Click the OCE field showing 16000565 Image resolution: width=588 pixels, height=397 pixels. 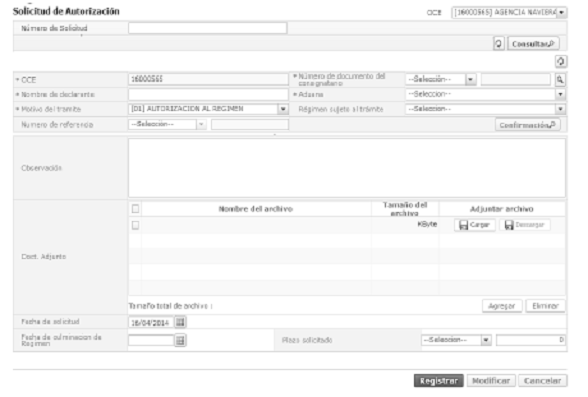click(x=208, y=79)
